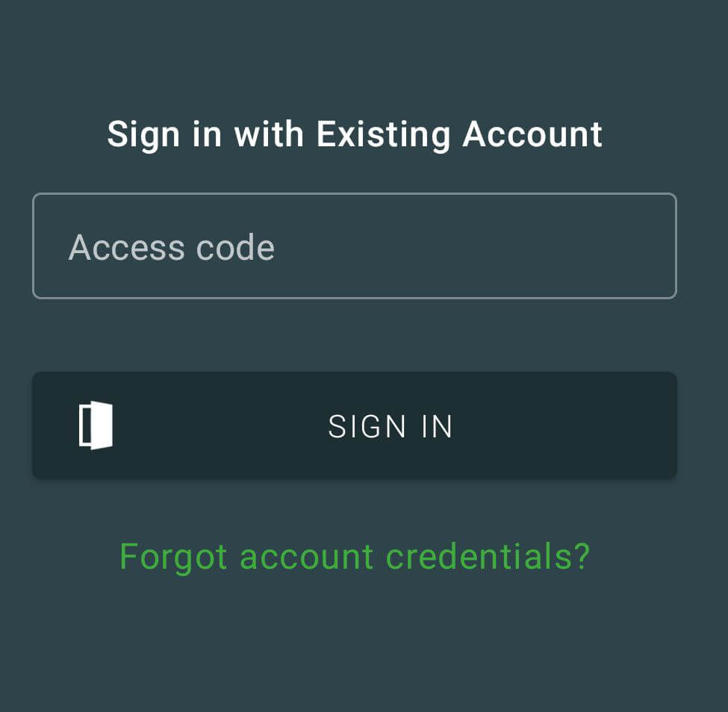728x712 pixels.
Task: Click the door-shaped login icon
Action: coord(96,425)
